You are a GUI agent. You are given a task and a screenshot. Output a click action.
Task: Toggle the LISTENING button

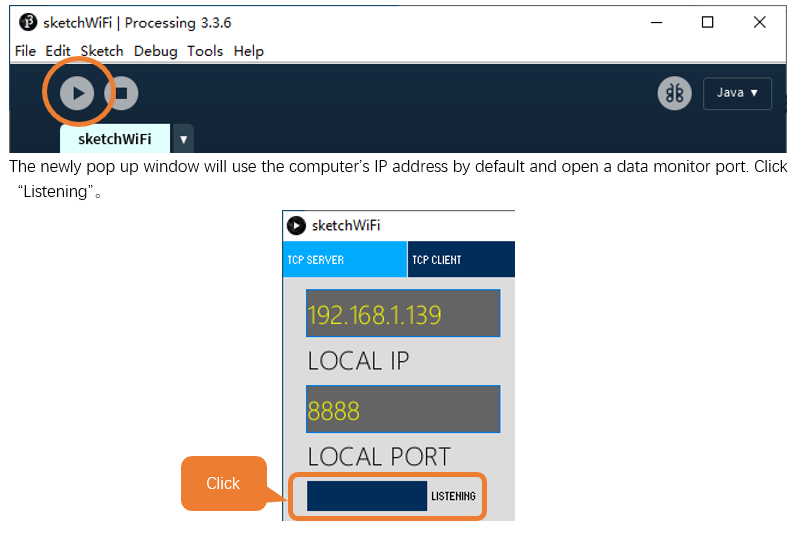[367, 496]
